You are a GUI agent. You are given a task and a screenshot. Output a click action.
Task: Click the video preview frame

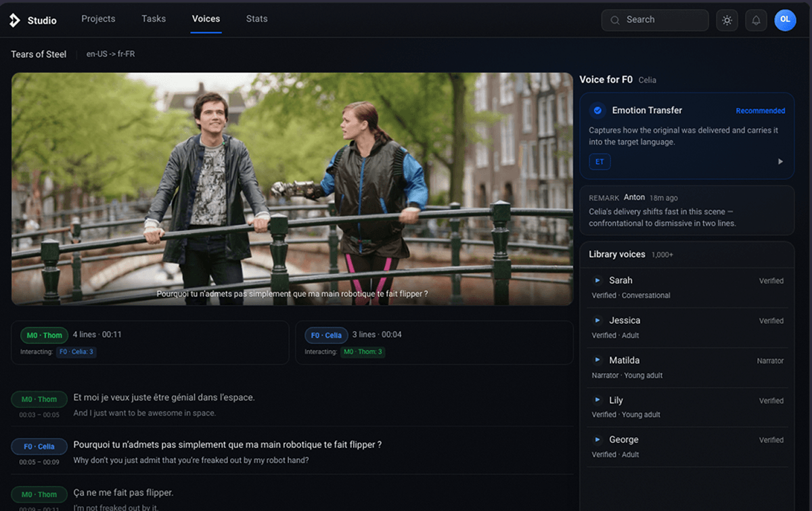point(292,189)
